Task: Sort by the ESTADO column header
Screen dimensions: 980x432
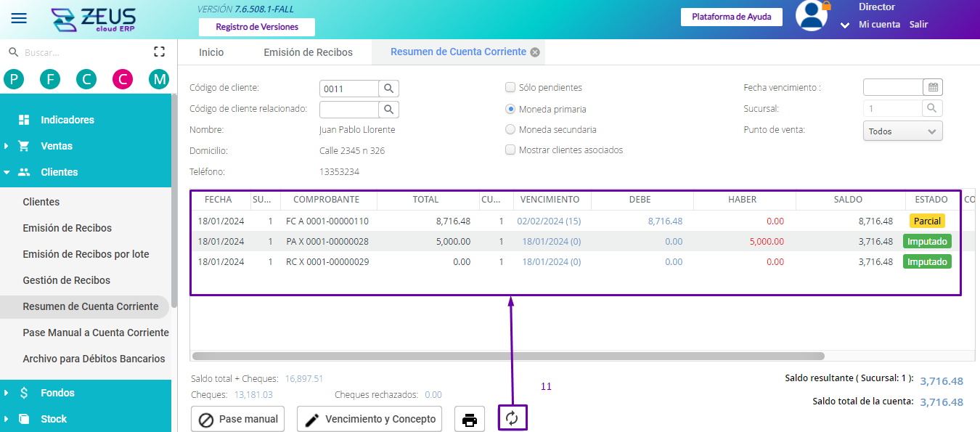Action: pyautogui.click(x=931, y=200)
